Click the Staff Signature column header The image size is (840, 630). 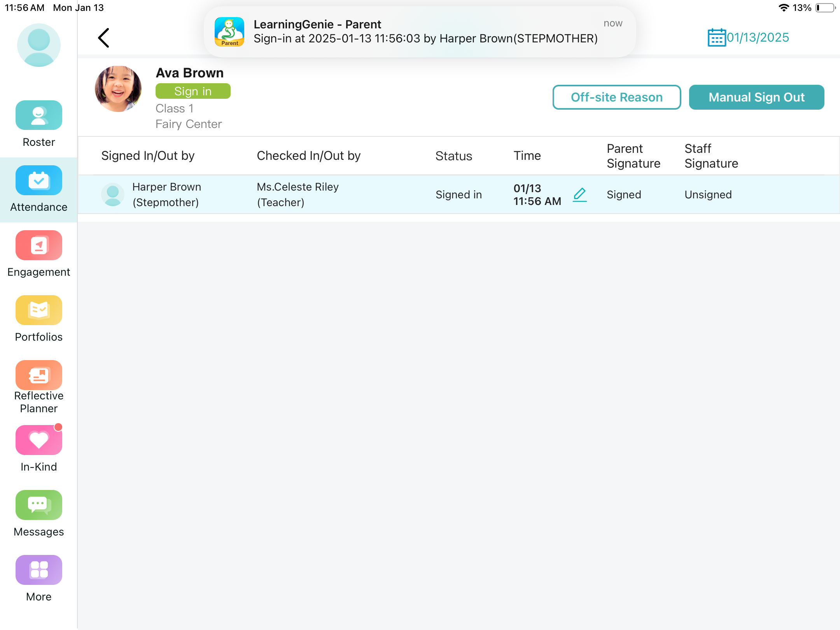(x=711, y=156)
